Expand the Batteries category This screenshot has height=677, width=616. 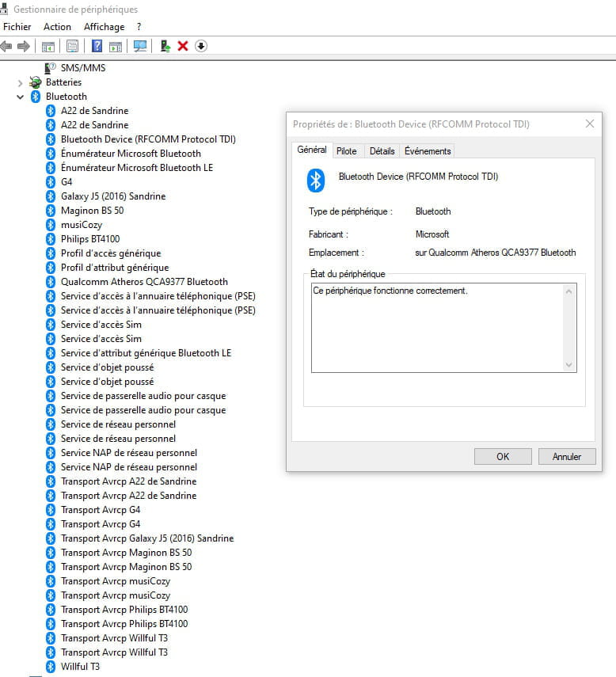click(20, 82)
